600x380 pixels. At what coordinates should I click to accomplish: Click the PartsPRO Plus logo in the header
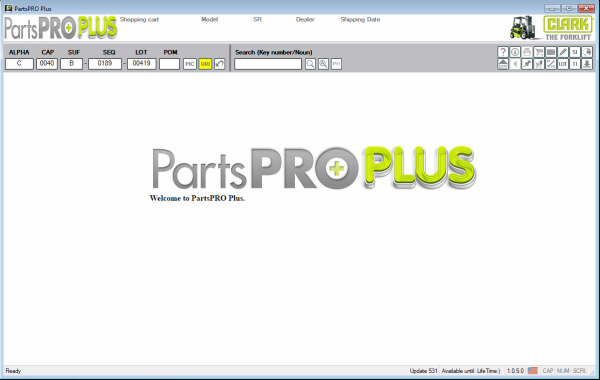[60, 28]
